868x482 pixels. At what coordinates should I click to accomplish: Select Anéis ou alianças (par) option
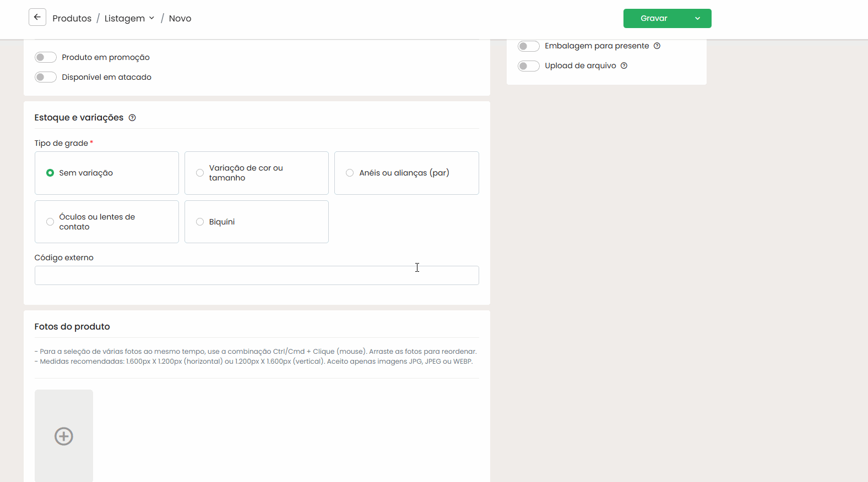[350, 173]
